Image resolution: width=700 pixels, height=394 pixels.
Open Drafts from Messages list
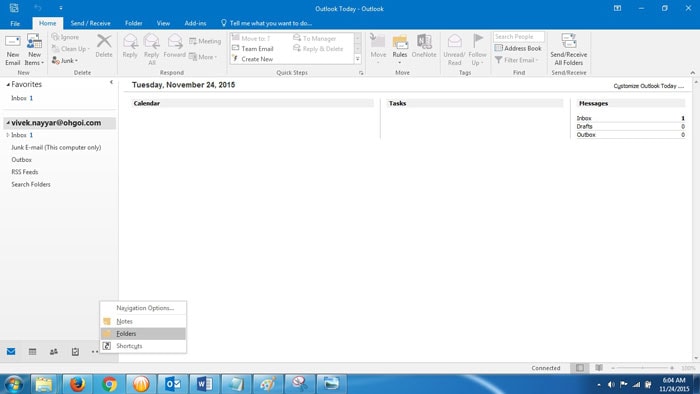click(x=584, y=126)
